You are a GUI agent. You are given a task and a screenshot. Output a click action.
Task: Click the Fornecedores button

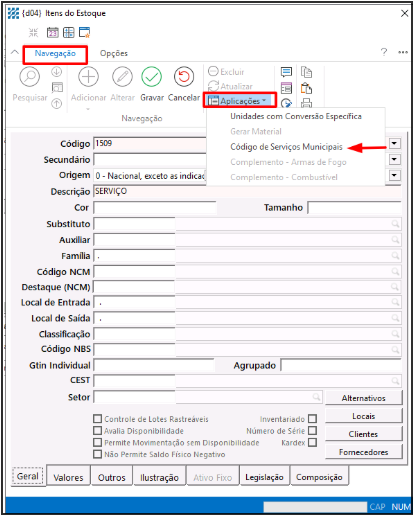pos(363,452)
